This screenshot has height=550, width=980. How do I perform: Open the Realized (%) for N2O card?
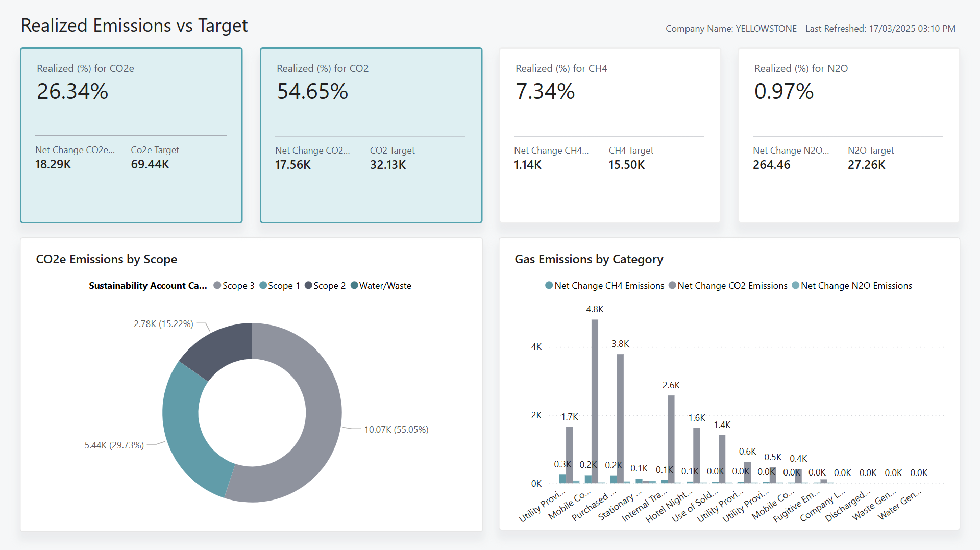pos(849,135)
